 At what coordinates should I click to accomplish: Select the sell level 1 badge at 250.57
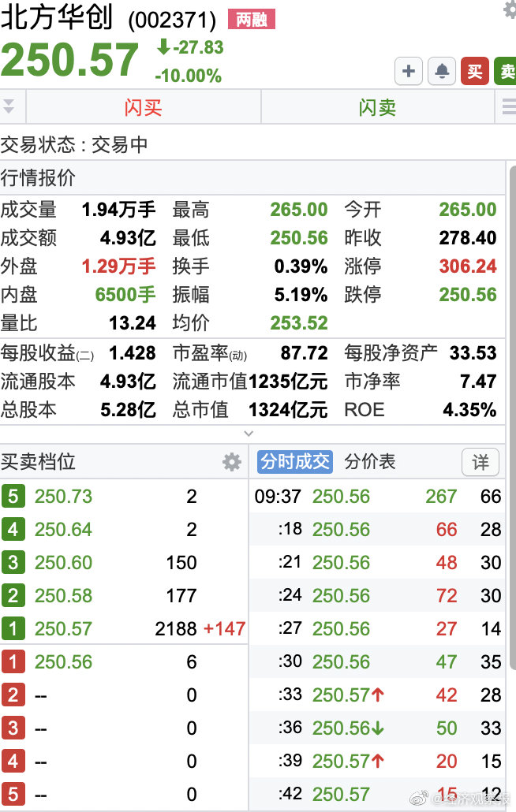[x=13, y=628]
